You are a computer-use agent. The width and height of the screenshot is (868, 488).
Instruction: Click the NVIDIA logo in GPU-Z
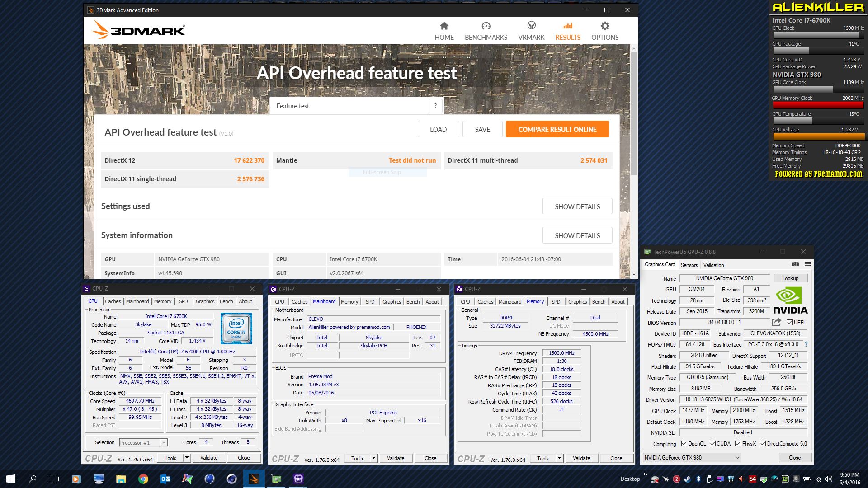click(790, 300)
